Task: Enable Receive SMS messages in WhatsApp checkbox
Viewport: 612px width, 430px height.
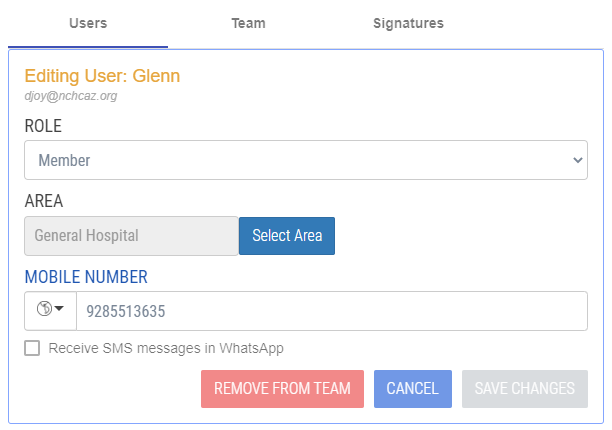Action: pyautogui.click(x=33, y=348)
